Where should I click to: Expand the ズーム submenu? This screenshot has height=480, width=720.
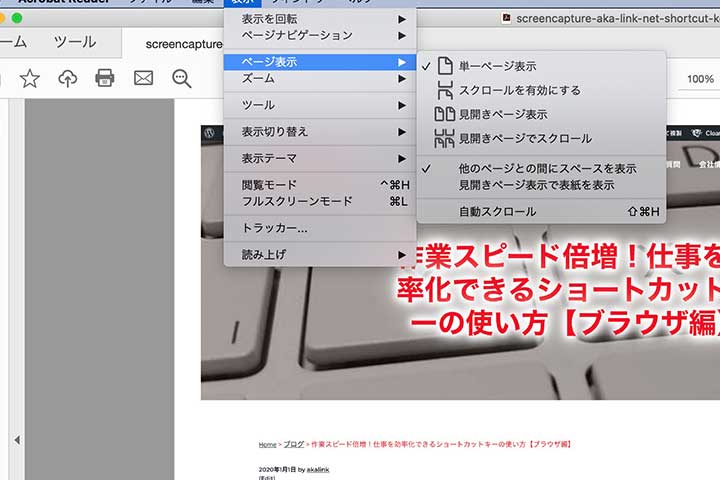coord(320,79)
